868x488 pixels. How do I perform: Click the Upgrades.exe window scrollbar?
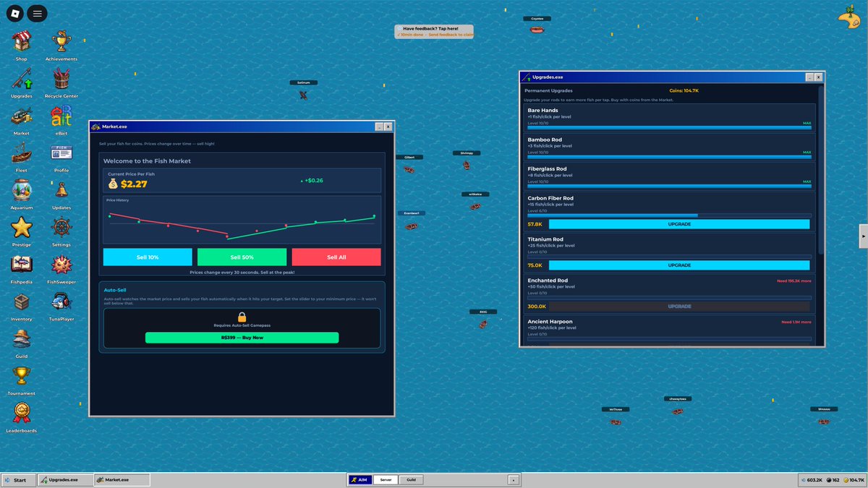coord(820,170)
